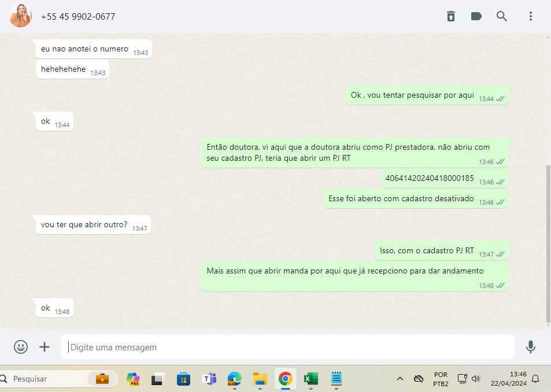
Task: Click the contact number +55 45 9902-0677
Action: click(78, 17)
